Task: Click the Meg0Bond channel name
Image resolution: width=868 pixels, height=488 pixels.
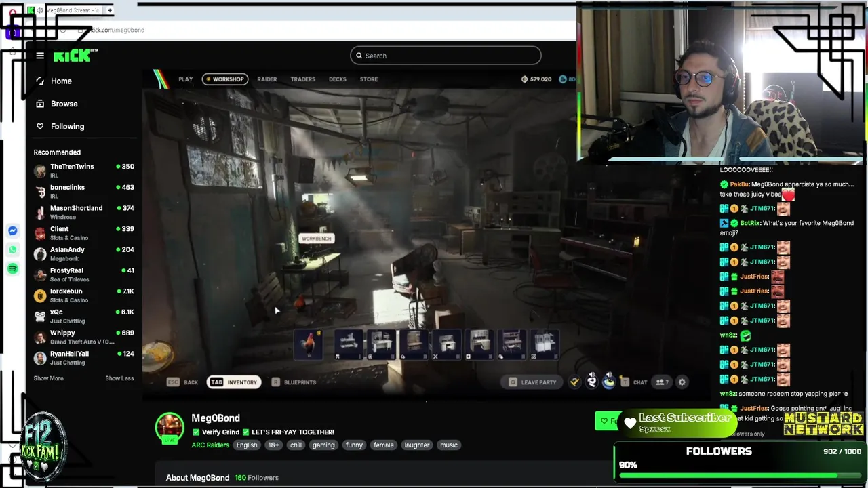Action: click(216, 418)
